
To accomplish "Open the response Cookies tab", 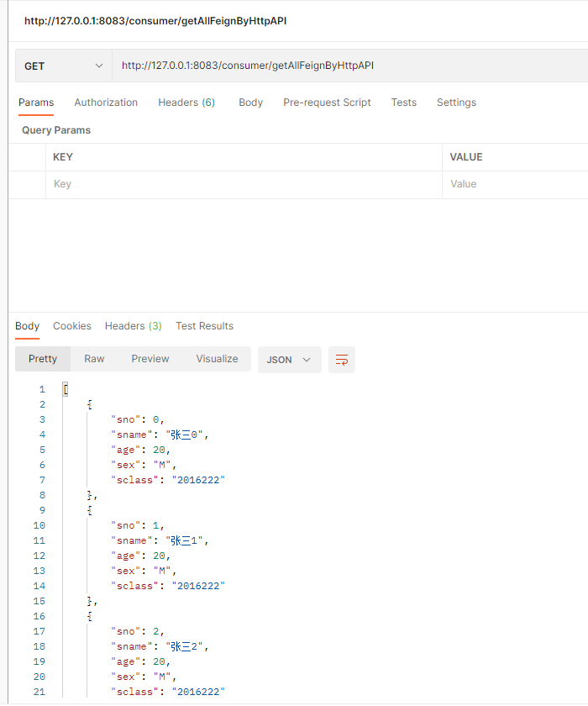I will 72,326.
